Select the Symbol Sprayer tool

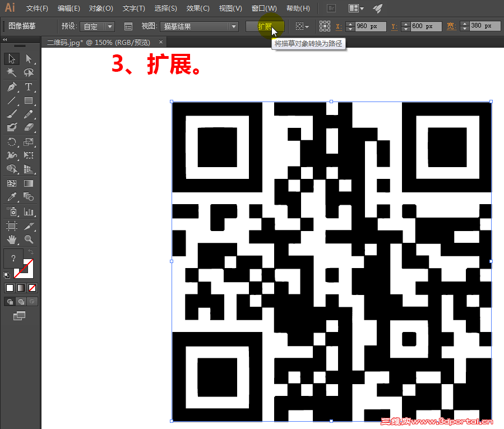[12, 211]
